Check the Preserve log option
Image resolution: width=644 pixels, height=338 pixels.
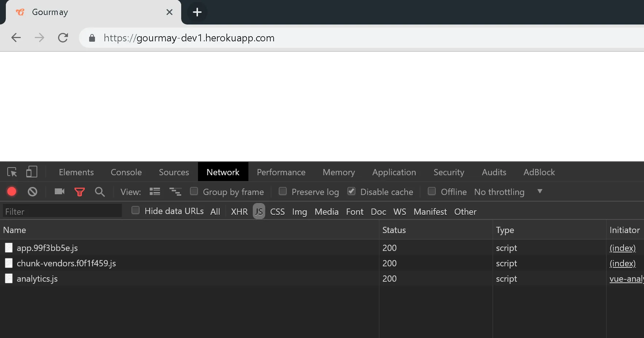click(283, 191)
